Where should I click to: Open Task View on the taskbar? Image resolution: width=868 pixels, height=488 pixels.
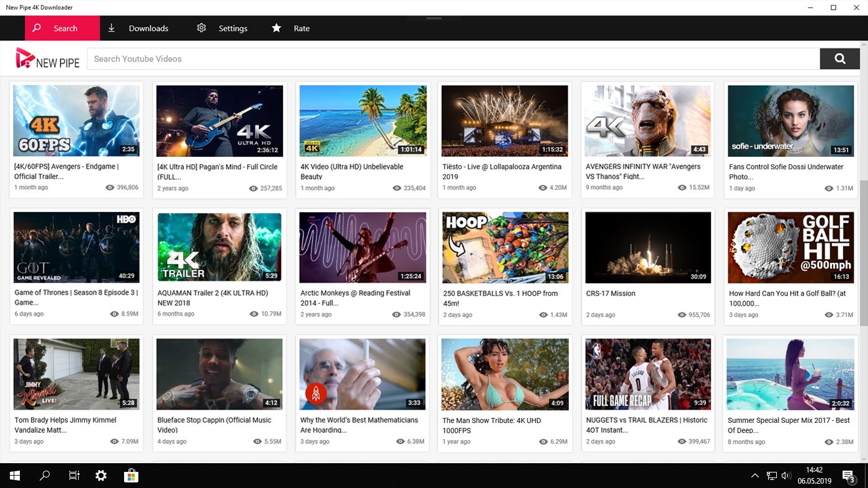74,476
